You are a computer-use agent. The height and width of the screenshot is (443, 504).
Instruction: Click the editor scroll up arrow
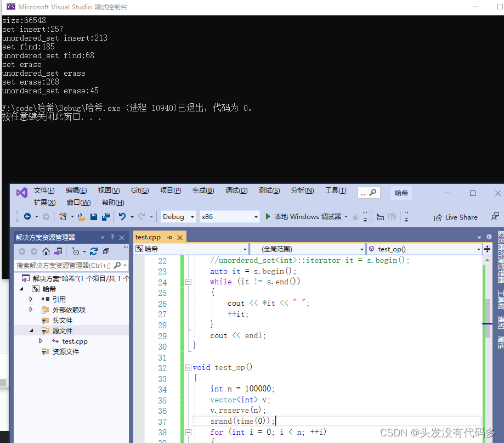(x=488, y=260)
